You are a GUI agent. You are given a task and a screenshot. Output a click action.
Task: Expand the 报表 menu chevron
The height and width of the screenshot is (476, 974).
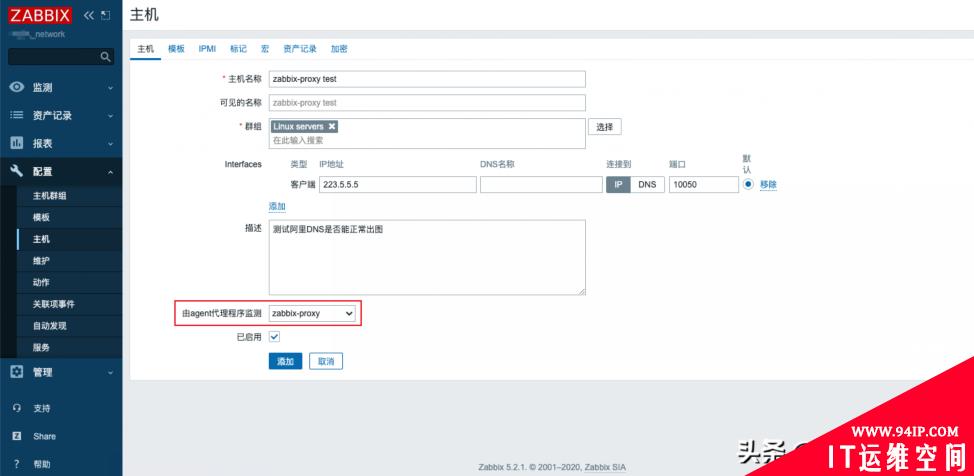[111, 144]
